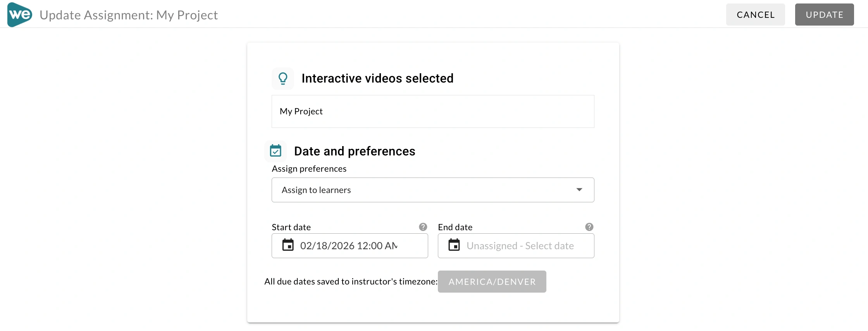Expand the Assign preferences dropdown arrow
This screenshot has width=868, height=331.
[579, 190]
